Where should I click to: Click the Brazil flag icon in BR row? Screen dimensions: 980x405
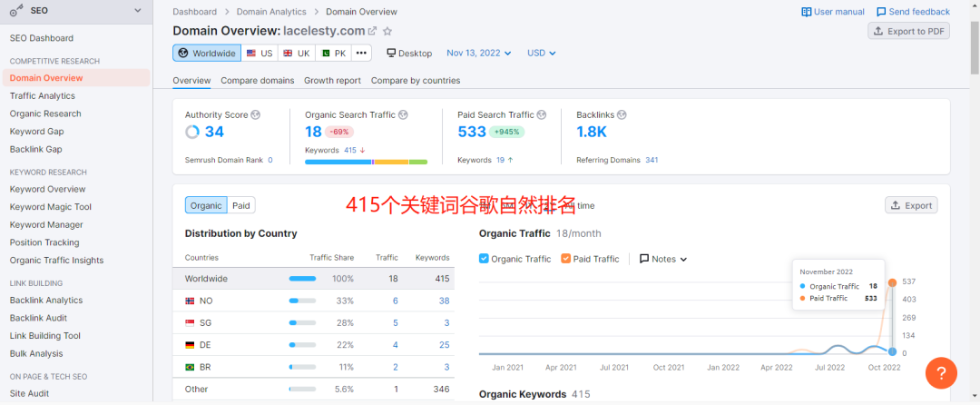tap(190, 367)
